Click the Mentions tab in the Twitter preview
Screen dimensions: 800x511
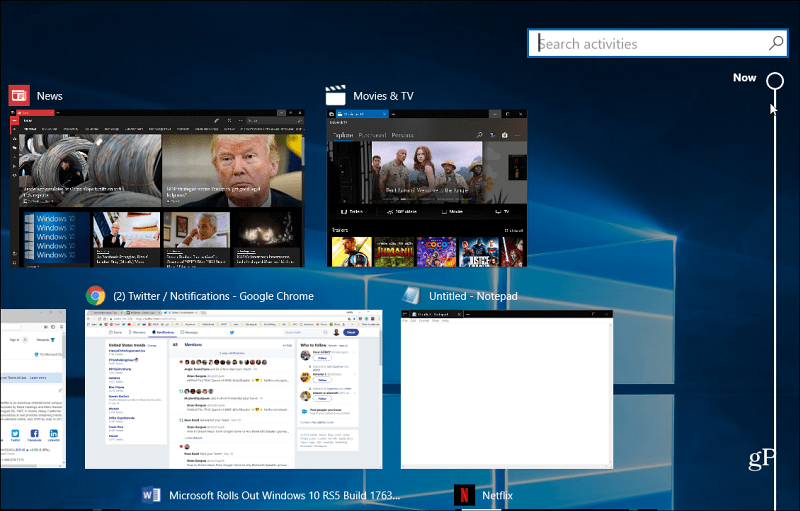[x=193, y=345]
